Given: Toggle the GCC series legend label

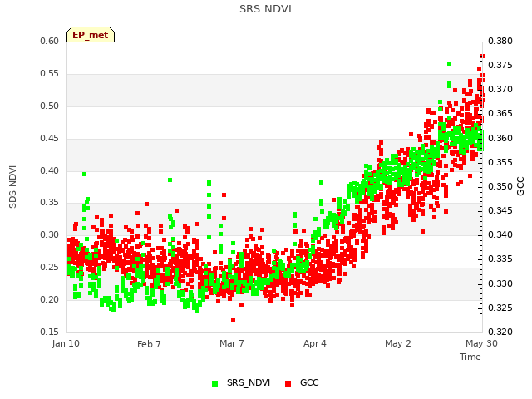Looking at the screenshot, I should coord(309,382).
